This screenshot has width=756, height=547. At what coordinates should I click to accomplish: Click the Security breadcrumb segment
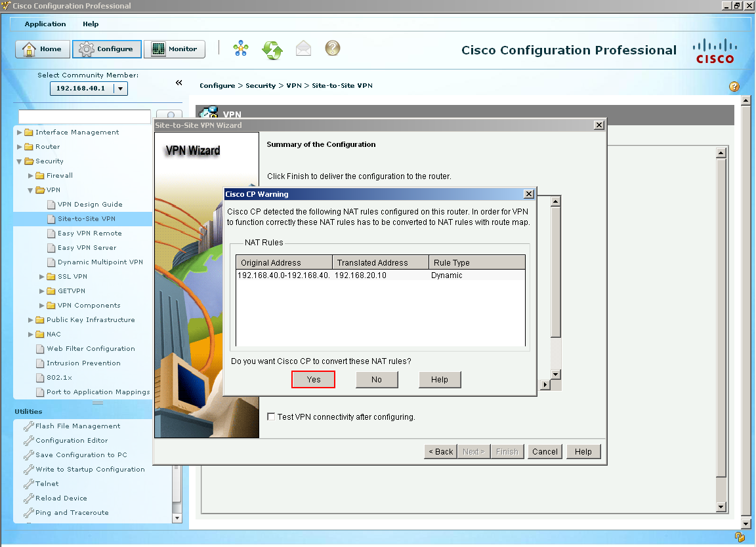(x=261, y=86)
